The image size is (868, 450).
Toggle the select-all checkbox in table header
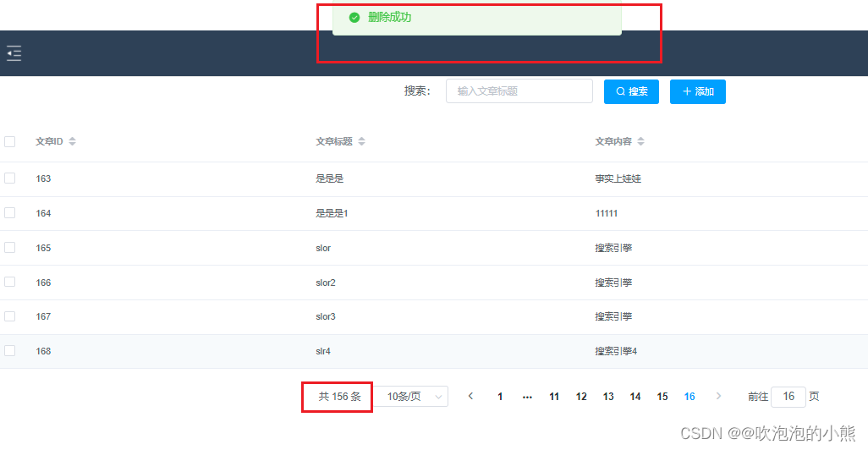[10, 142]
